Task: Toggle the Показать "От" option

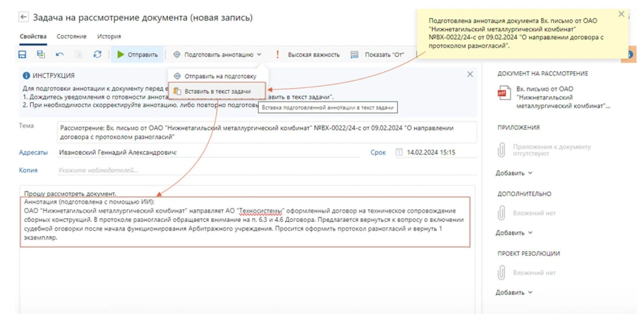Action: point(378,55)
